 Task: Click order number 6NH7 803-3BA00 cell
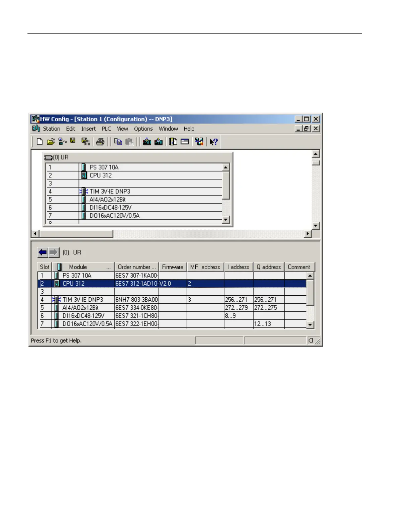[137, 300]
